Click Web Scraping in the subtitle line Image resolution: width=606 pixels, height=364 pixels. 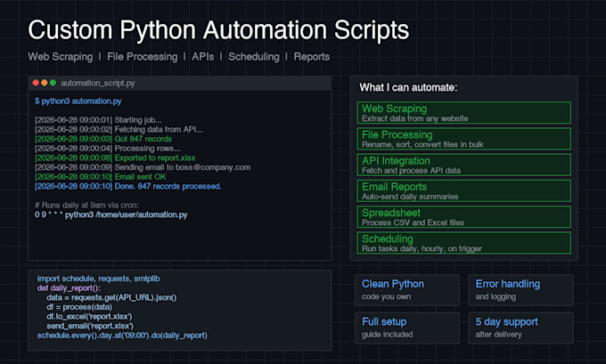[x=61, y=57]
